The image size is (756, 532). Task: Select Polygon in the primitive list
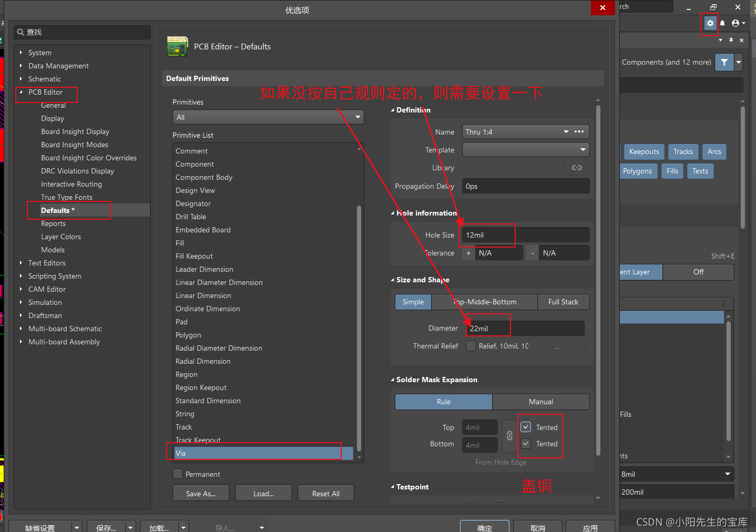coord(188,335)
